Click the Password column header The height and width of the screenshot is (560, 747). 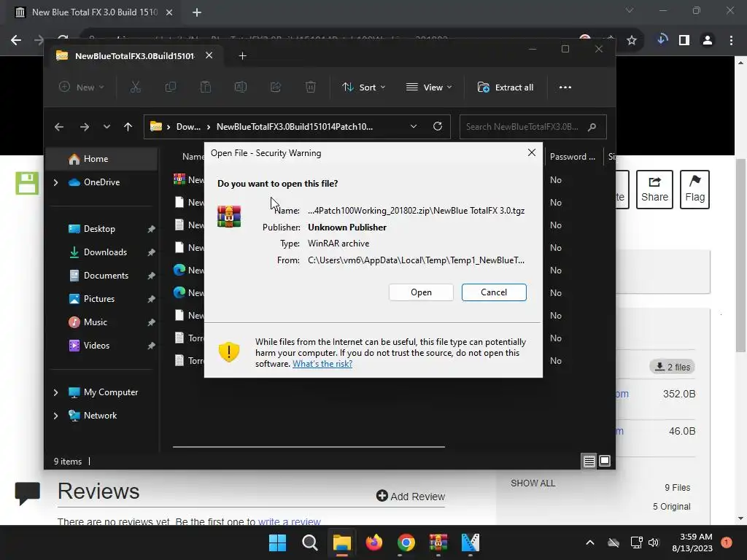pyautogui.click(x=572, y=157)
